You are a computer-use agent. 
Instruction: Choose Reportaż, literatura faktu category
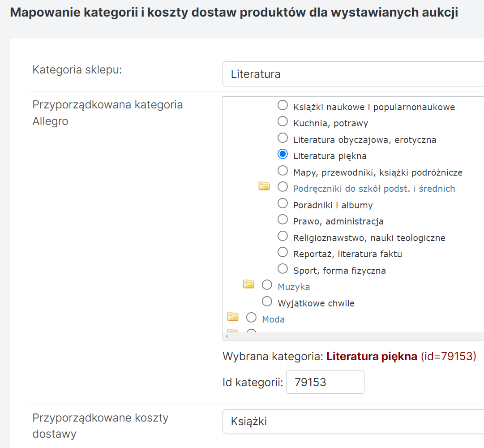coord(283,252)
